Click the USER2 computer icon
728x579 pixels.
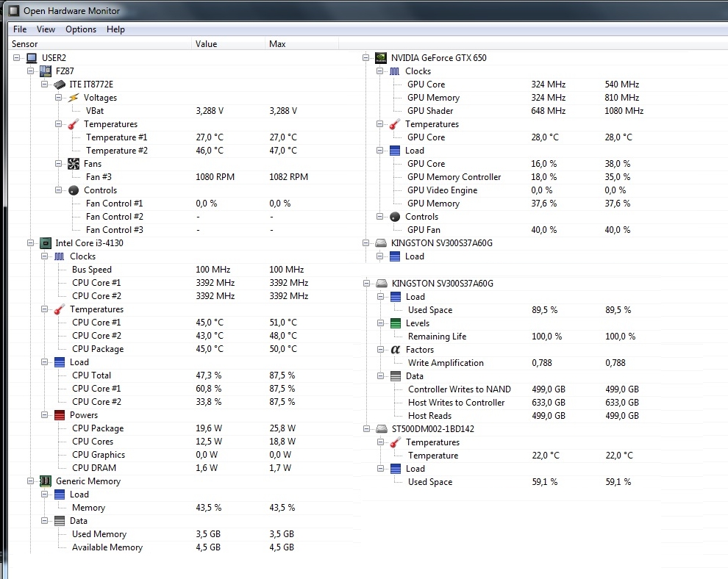point(32,58)
